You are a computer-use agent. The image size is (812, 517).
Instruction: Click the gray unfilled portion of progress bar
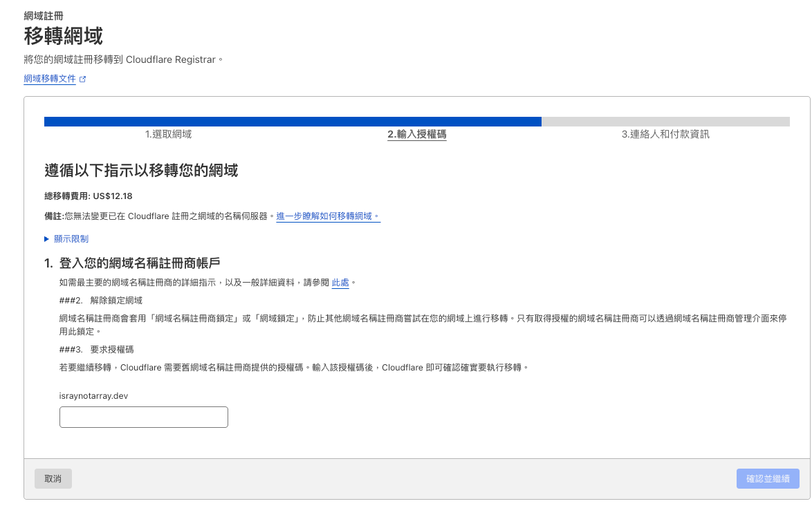(x=665, y=122)
